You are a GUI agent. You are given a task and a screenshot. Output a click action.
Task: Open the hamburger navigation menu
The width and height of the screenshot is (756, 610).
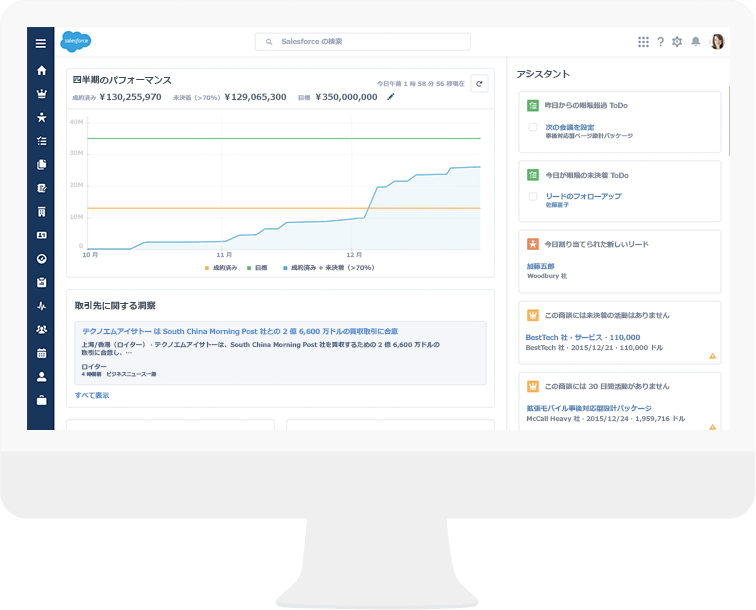[x=41, y=43]
